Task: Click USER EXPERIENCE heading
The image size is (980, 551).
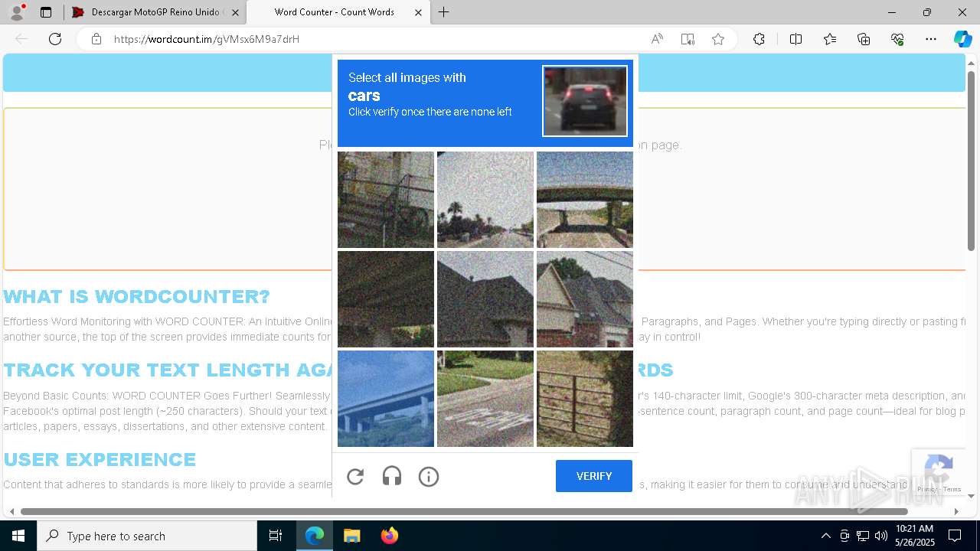Action: click(100, 460)
